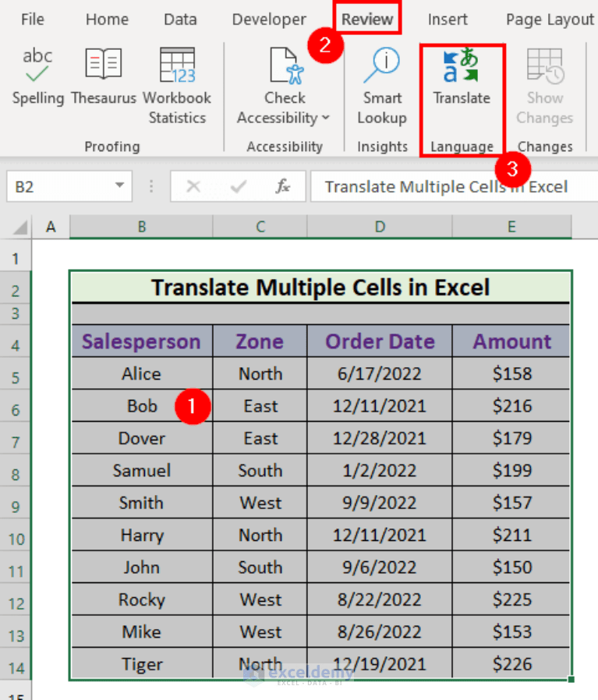Select the date cell 1/2/2022

click(x=380, y=470)
